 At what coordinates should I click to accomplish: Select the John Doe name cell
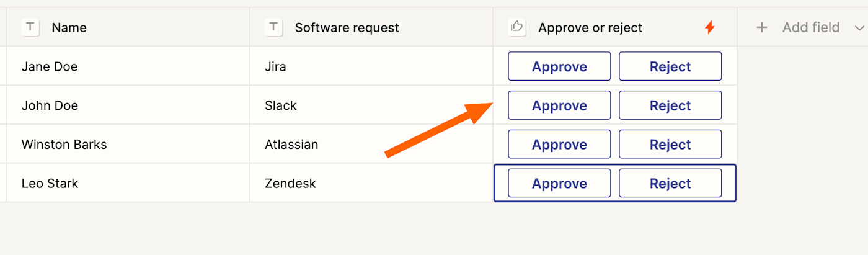coord(128,105)
